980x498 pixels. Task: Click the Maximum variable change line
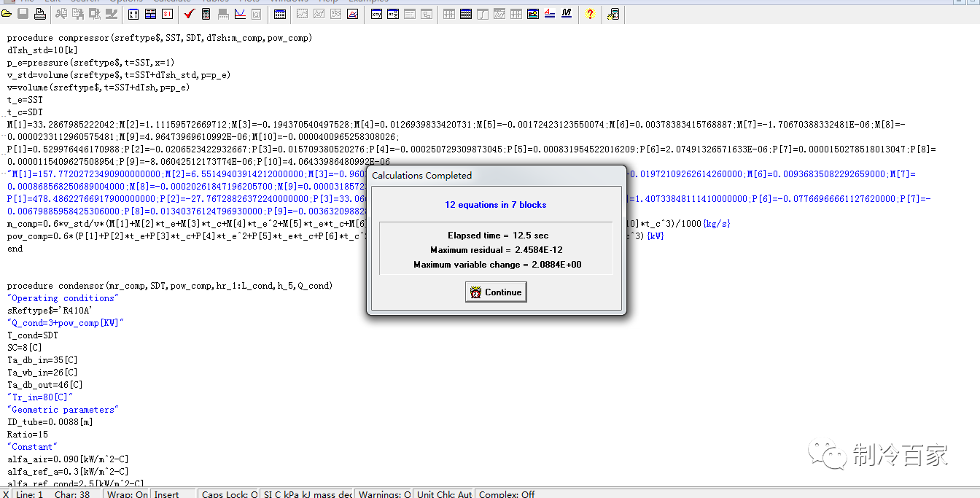click(x=497, y=265)
